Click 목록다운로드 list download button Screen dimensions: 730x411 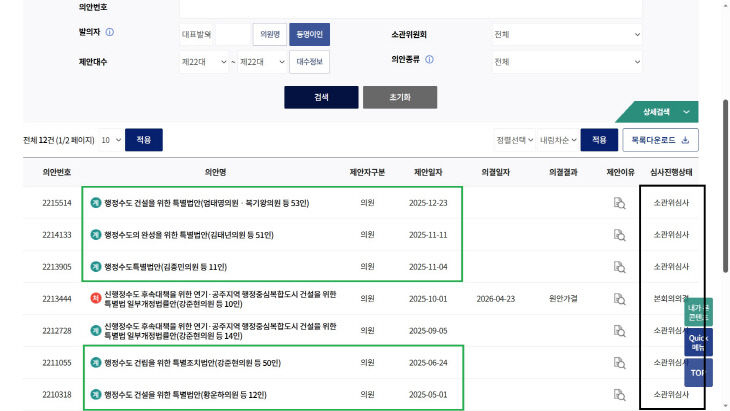click(660, 140)
